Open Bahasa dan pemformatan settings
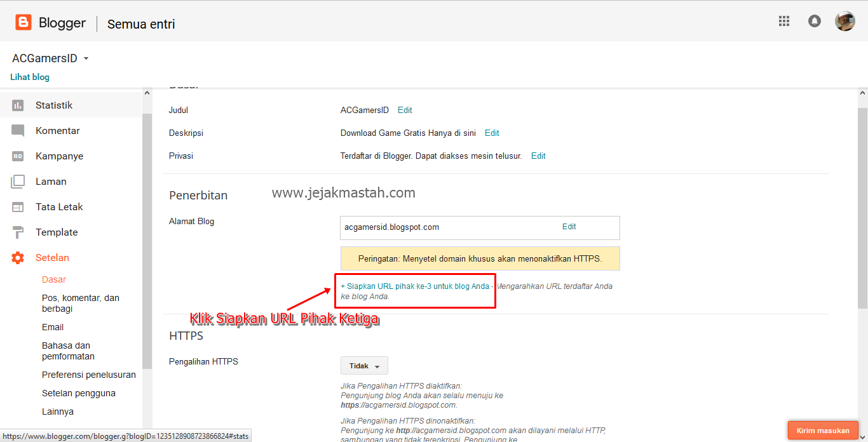 point(68,351)
